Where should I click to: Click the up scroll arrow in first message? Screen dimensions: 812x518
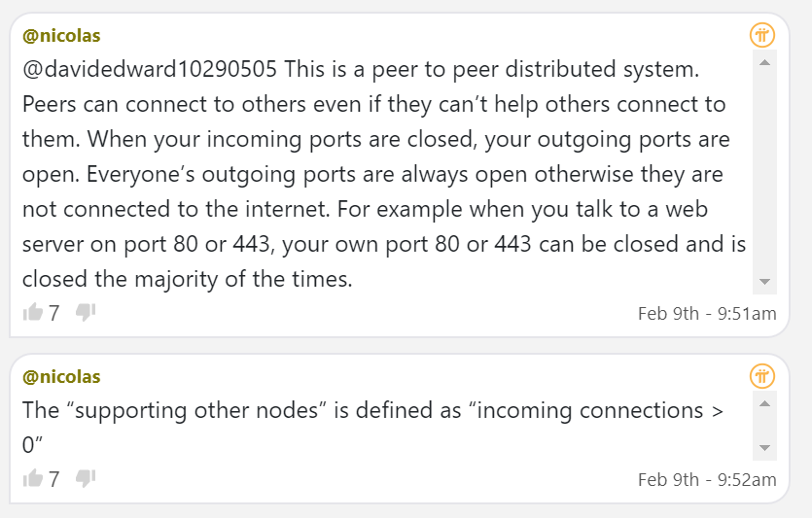(x=764, y=62)
